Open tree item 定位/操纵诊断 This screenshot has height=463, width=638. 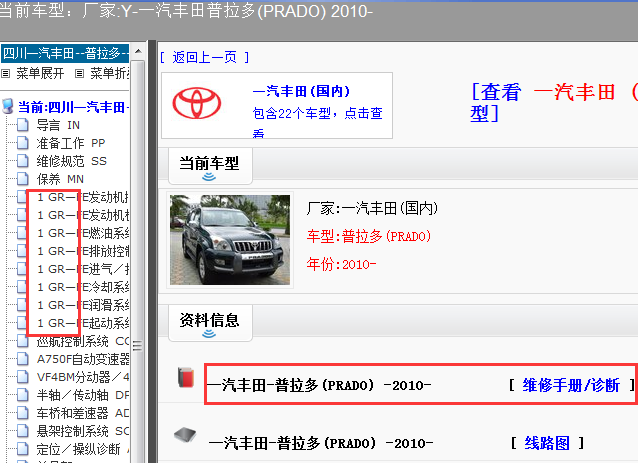pyautogui.click(x=83, y=449)
